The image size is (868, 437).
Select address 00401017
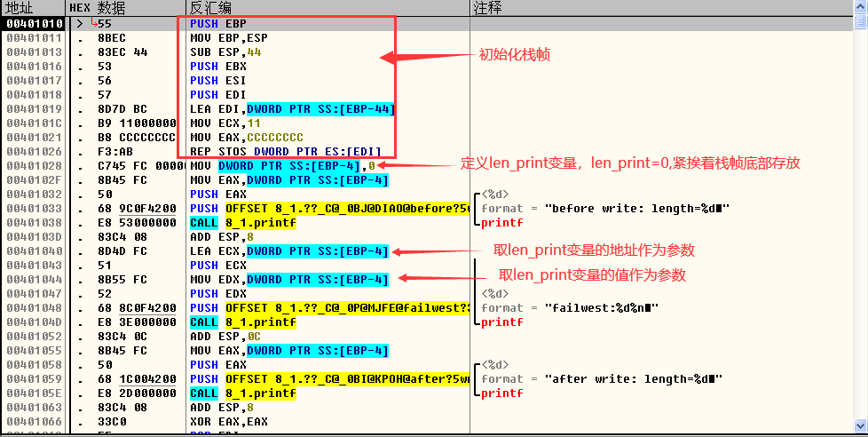click(x=35, y=81)
